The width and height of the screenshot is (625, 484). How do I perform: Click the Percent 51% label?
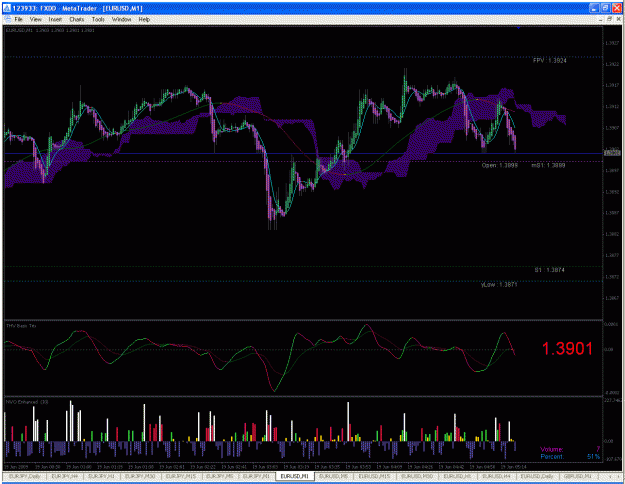coord(570,456)
